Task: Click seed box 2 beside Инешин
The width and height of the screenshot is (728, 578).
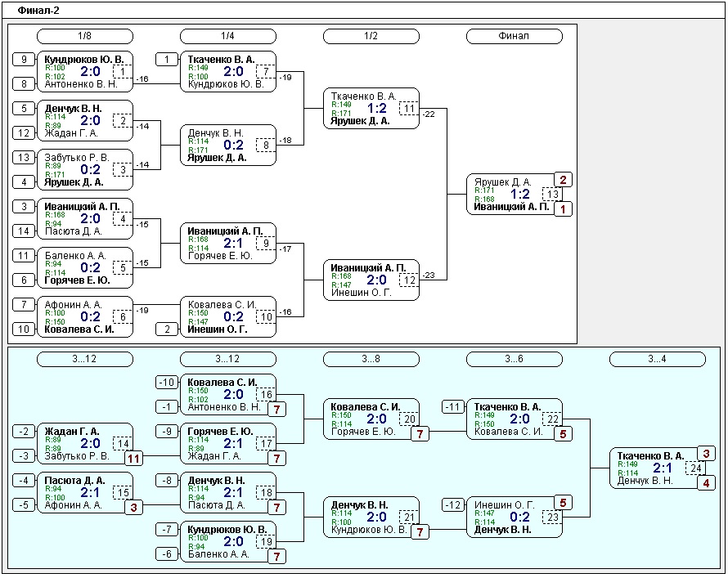Action: (x=167, y=329)
